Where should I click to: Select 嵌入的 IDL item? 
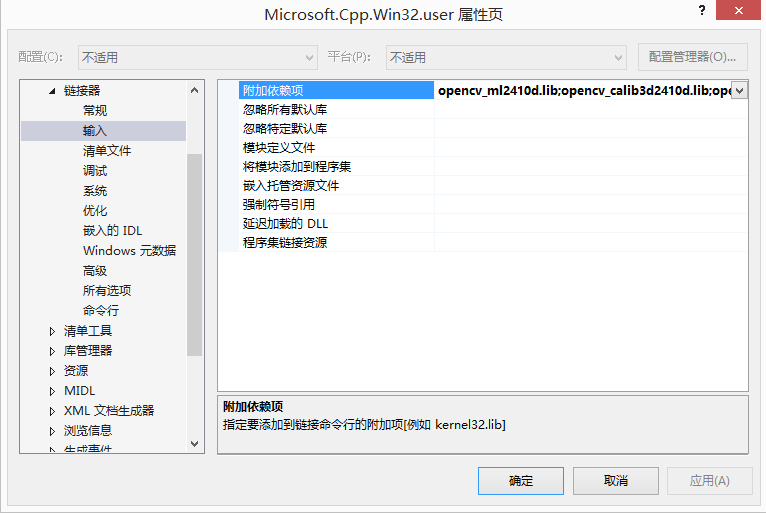pyautogui.click(x=112, y=231)
